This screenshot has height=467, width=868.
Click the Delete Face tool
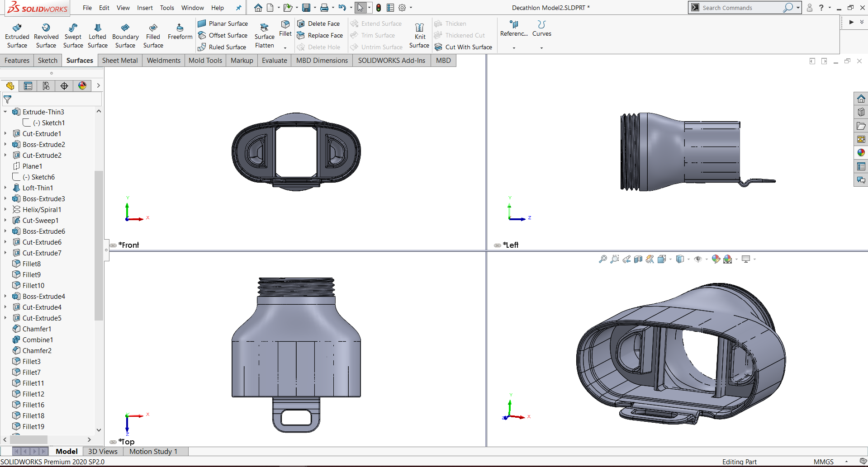pos(318,24)
